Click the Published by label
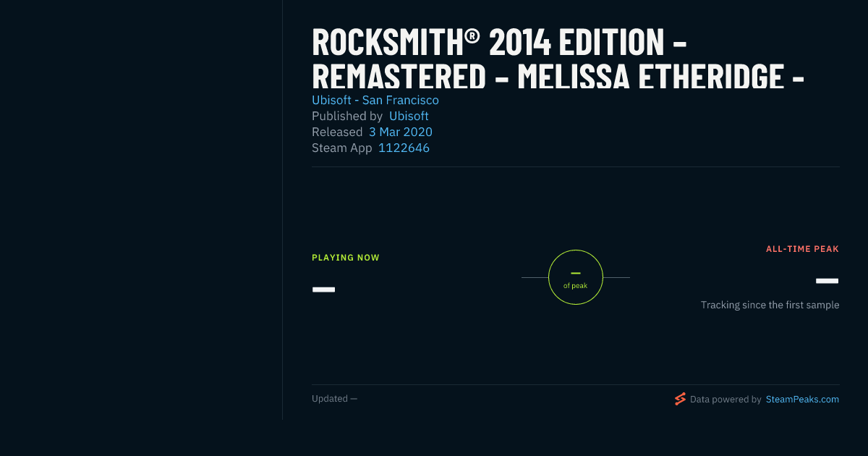Viewport: 868px width, 456px height. point(347,116)
